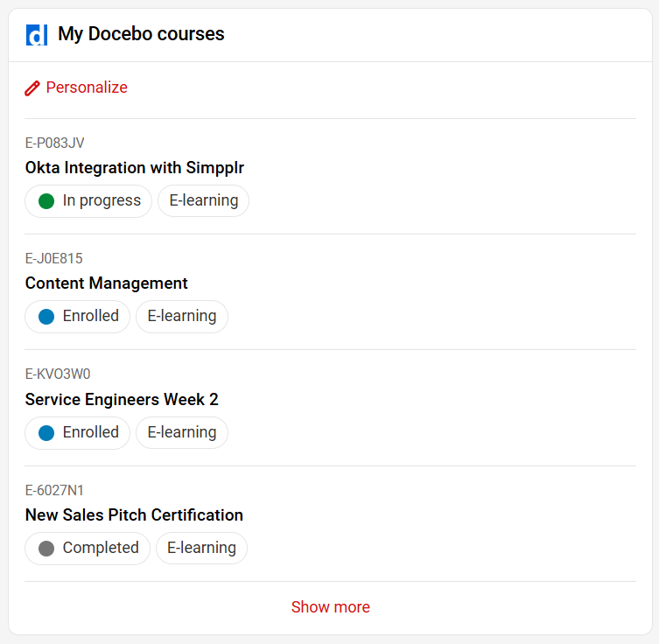The height and width of the screenshot is (644, 659).
Task: Open the Content Management course
Action: click(x=106, y=283)
